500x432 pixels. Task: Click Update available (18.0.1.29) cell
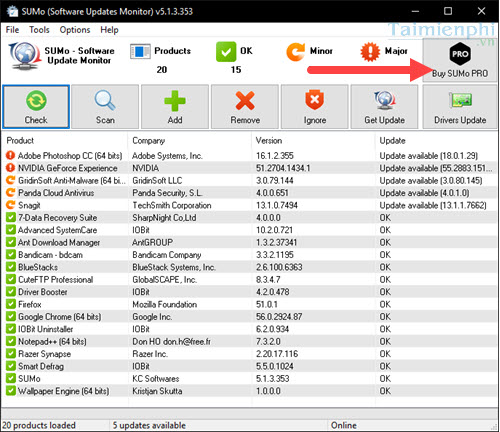(429, 156)
